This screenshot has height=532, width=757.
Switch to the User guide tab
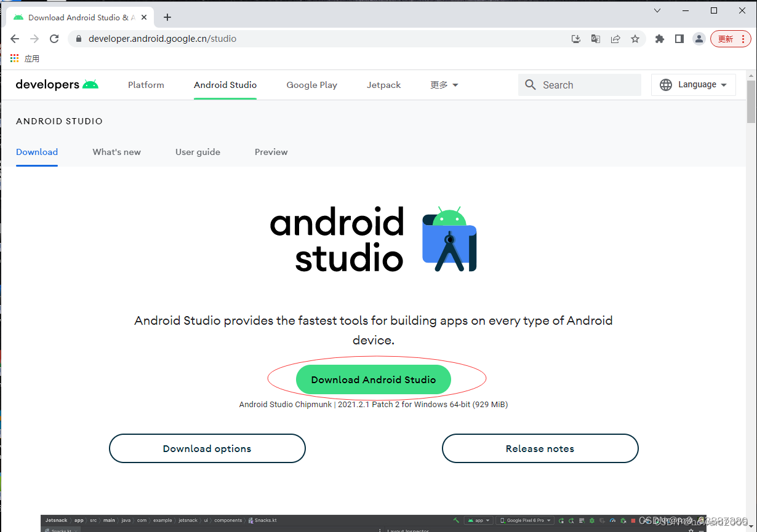click(198, 152)
